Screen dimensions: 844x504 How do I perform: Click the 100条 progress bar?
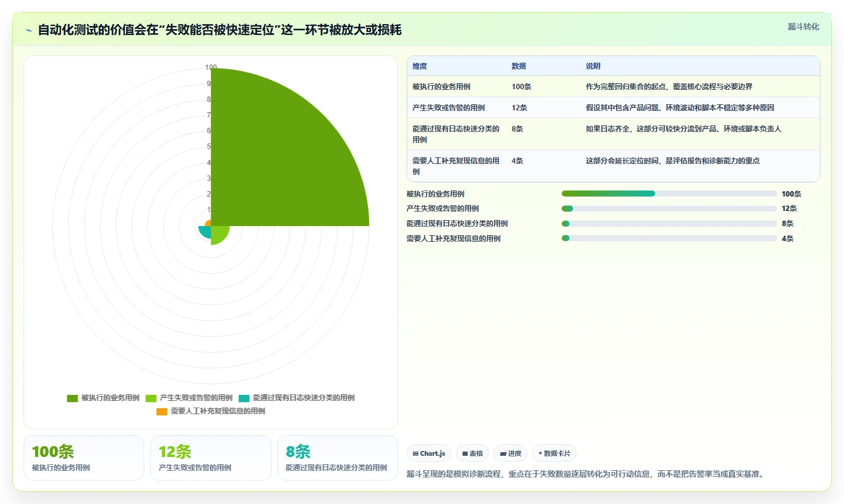point(669,194)
